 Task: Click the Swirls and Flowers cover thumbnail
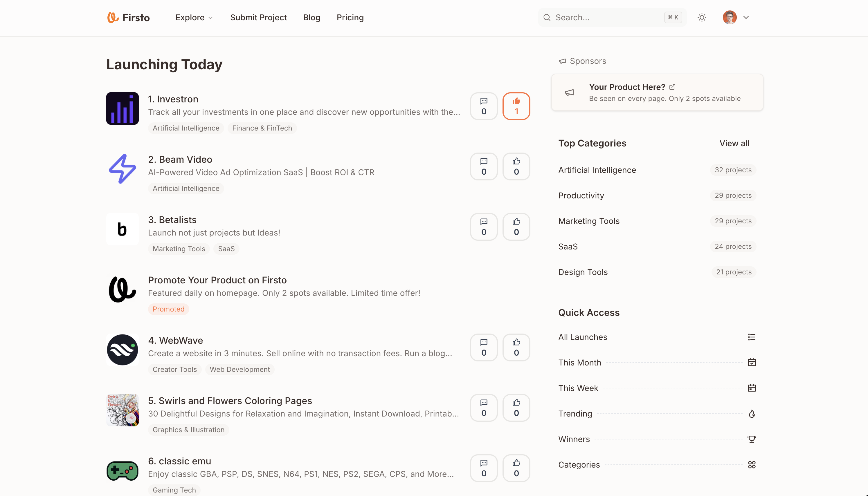[123, 410]
